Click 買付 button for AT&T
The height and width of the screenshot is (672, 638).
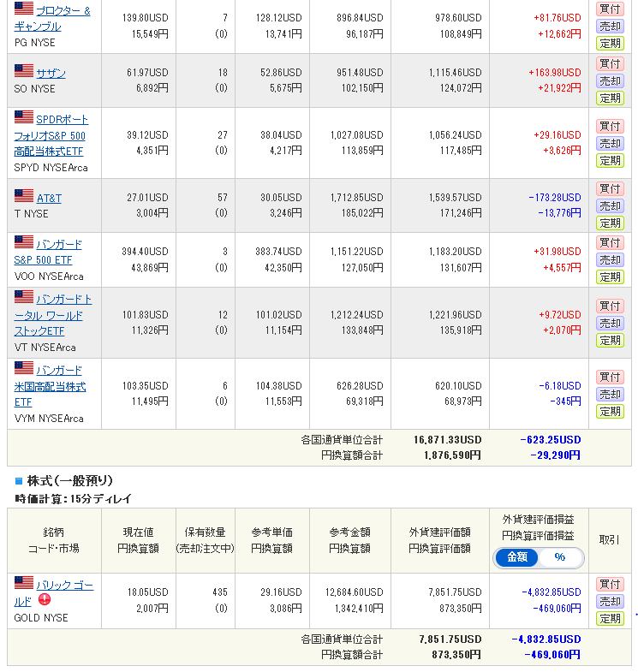click(x=610, y=189)
